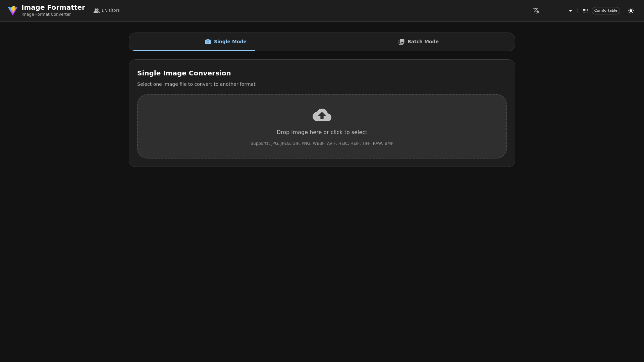Toggle the Comfortable density chip
The width and height of the screenshot is (644, 362).
(606, 11)
